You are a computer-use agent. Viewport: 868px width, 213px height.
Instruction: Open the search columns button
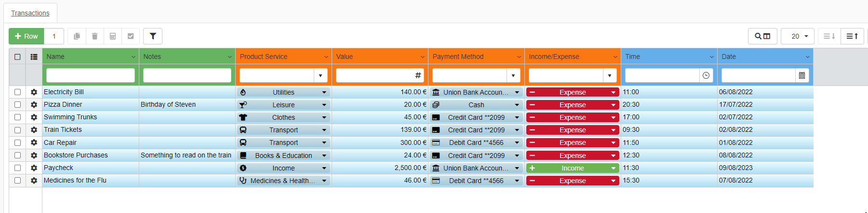point(762,36)
